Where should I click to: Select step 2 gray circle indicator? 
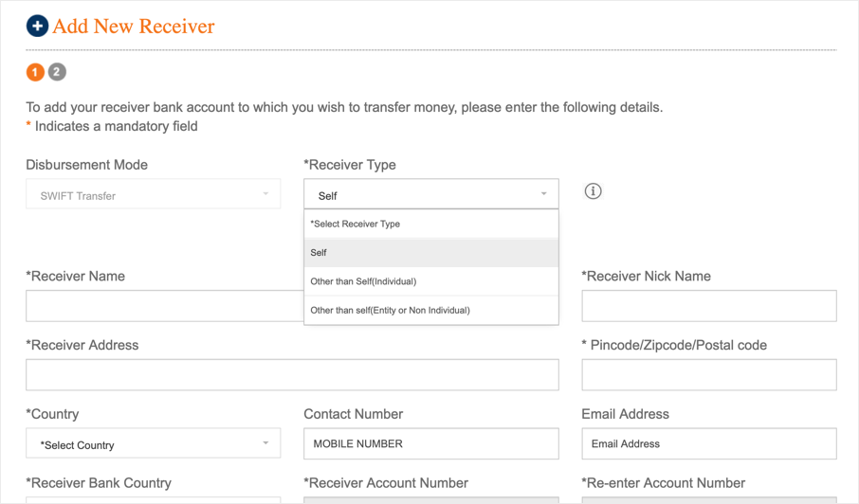click(x=57, y=72)
